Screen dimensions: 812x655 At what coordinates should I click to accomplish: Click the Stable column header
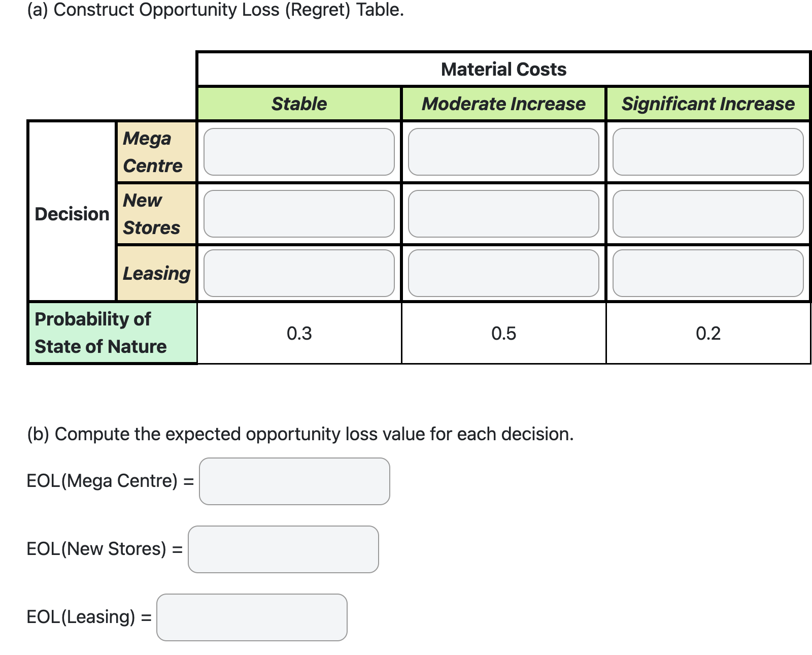(x=299, y=104)
